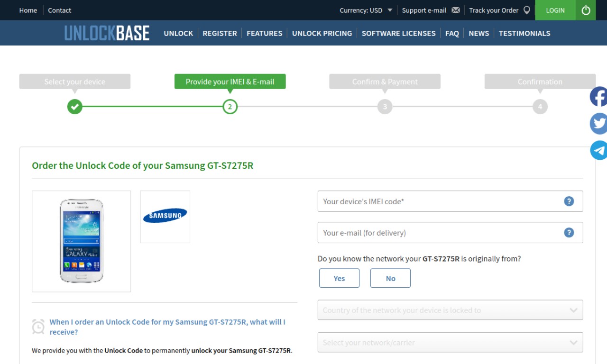Screen dimensions: 607x364
Task: Click the 'Order the Unlock Code' heading
Action: click(142, 165)
